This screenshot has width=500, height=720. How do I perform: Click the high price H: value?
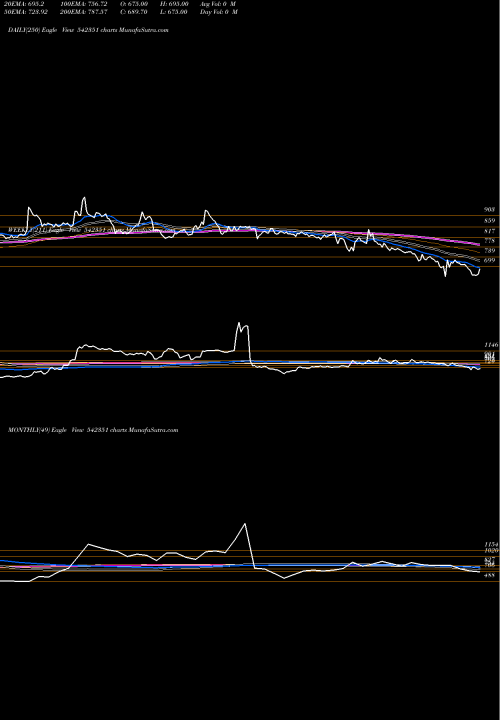tap(174, 4)
